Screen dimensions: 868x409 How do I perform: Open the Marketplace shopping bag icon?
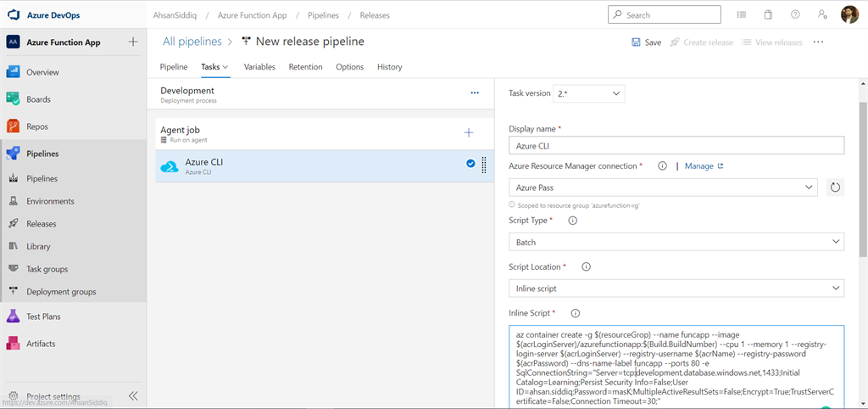tap(768, 15)
